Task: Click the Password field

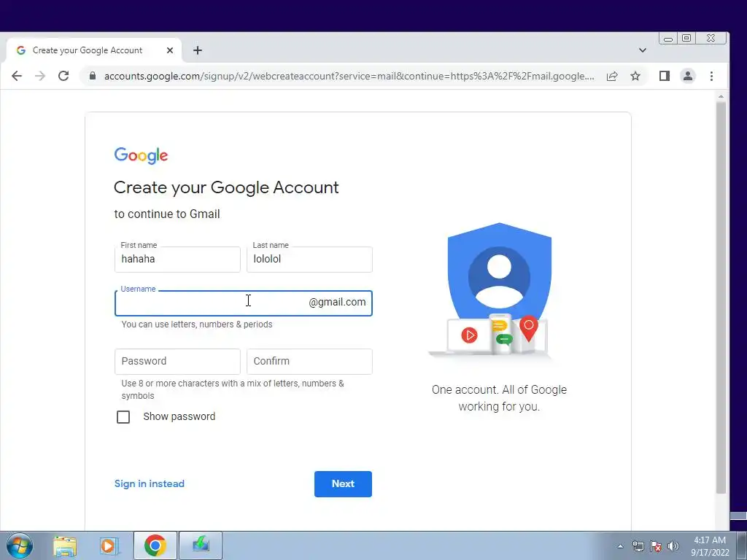Action: [x=177, y=362]
